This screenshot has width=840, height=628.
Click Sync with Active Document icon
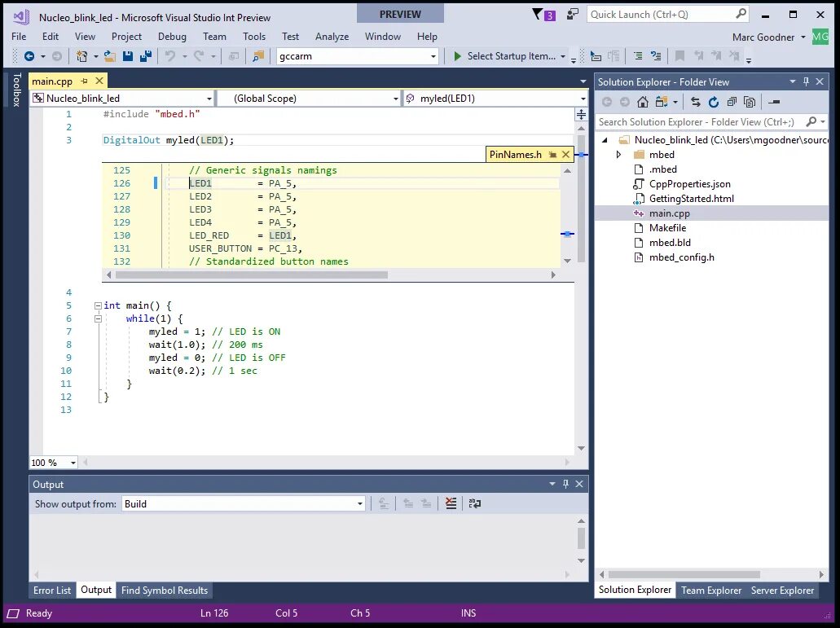pos(695,102)
